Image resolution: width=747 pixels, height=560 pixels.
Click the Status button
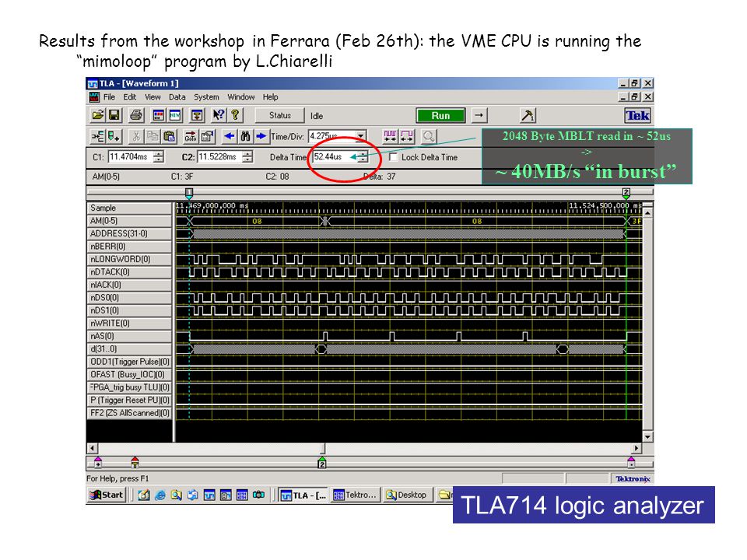[x=279, y=115]
